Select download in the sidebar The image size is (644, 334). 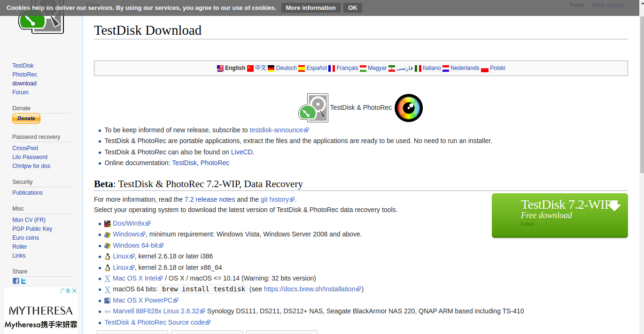pyautogui.click(x=24, y=83)
